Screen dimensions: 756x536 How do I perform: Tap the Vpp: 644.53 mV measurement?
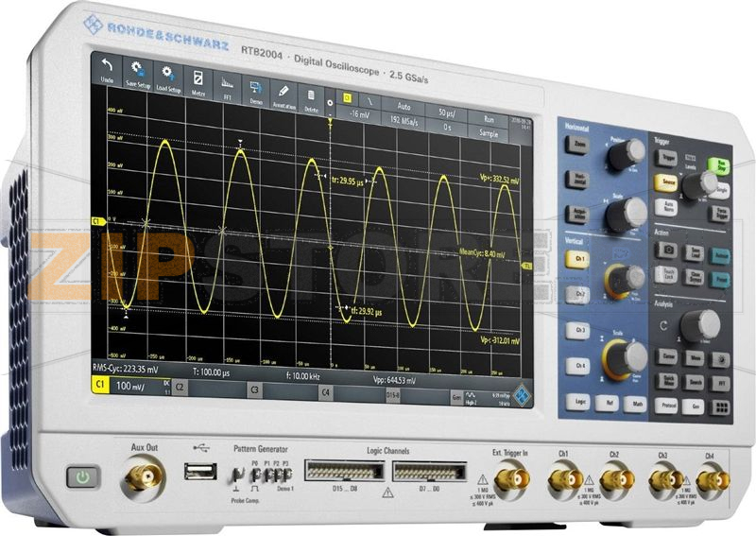pyautogui.click(x=394, y=381)
